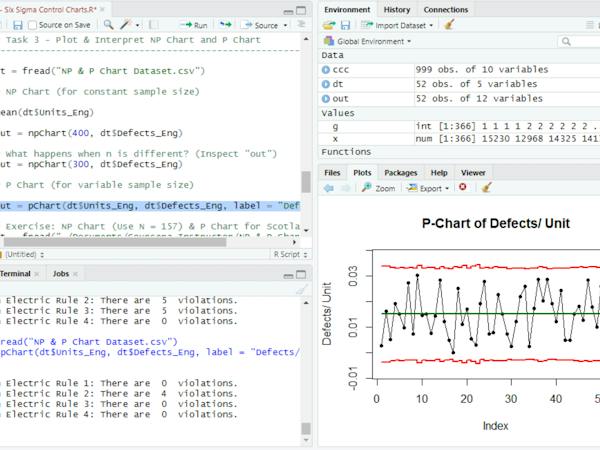Click the highlighted pChart code line
This screenshot has width=600, height=450.
150,206
